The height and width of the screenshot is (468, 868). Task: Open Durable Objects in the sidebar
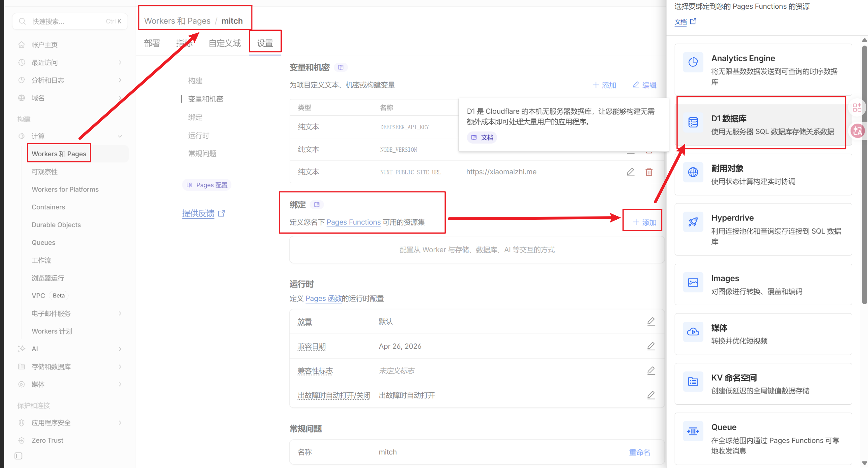(x=56, y=225)
